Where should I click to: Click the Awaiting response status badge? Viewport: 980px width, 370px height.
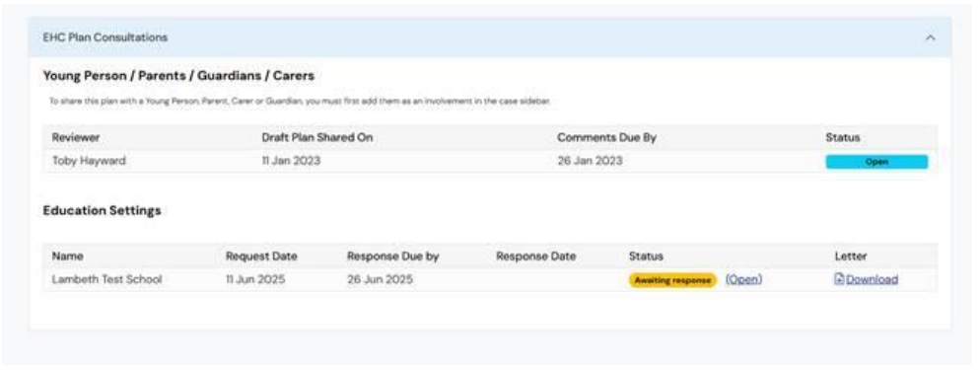click(x=672, y=280)
